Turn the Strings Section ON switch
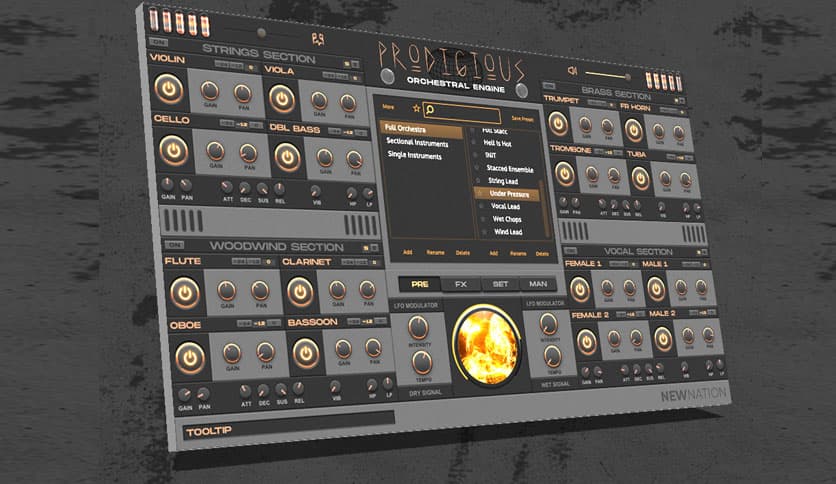Viewport: 836px width, 484px height. [x=158, y=42]
